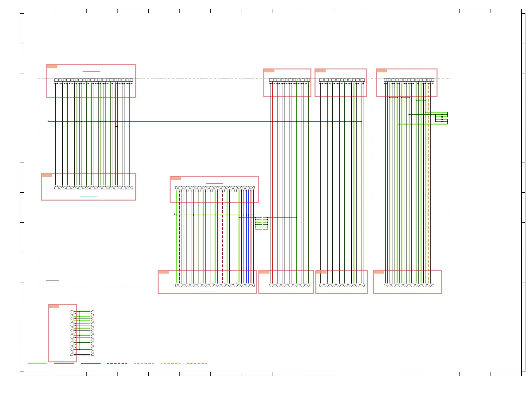Click the solid blue line legend swatch
The width and height of the screenshot is (532, 395).
click(x=91, y=363)
